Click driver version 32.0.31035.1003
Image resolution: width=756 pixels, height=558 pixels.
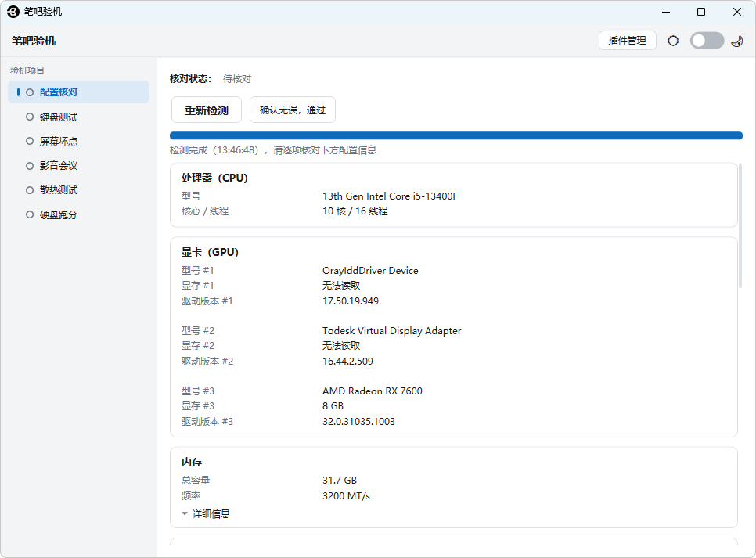coord(358,422)
